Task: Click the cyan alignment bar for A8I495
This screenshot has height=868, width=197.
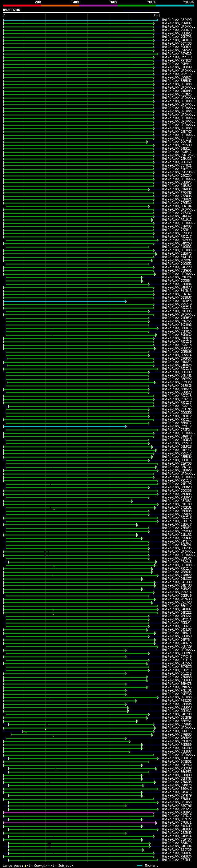Action: [81, 20]
